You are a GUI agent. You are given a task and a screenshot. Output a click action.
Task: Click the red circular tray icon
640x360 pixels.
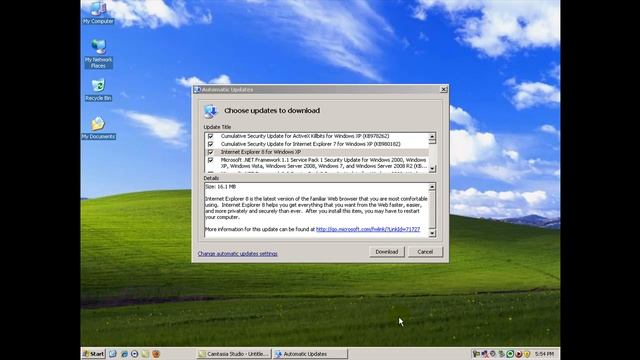[518, 354]
